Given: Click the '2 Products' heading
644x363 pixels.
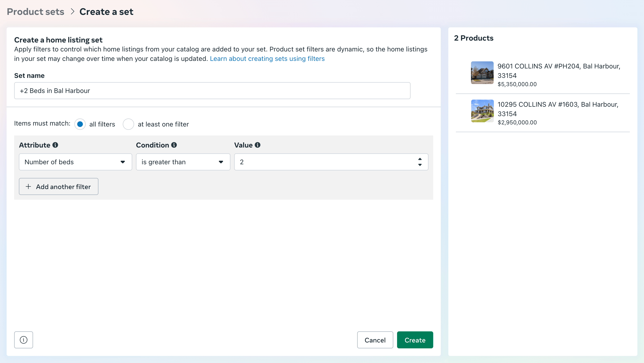Looking at the screenshot, I should pyautogui.click(x=474, y=38).
